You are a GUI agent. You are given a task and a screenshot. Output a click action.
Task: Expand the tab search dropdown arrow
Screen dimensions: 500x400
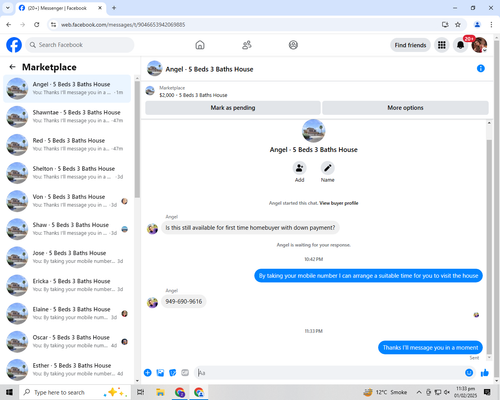(8, 8)
